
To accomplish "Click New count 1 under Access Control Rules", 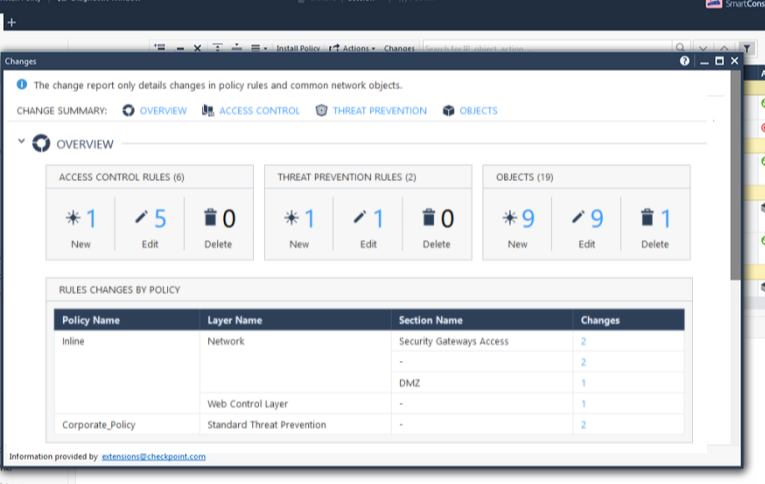I will pyautogui.click(x=91, y=219).
